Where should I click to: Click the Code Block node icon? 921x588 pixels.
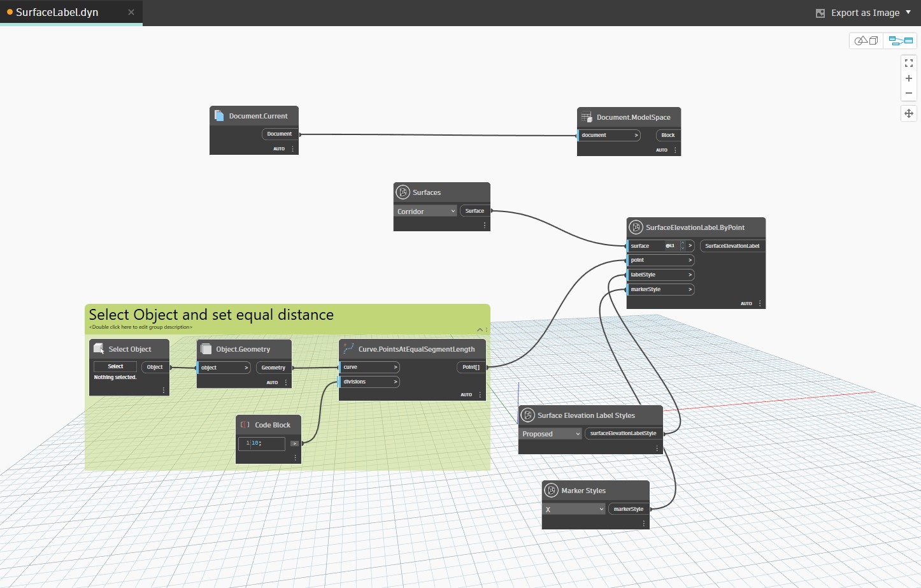tap(245, 424)
